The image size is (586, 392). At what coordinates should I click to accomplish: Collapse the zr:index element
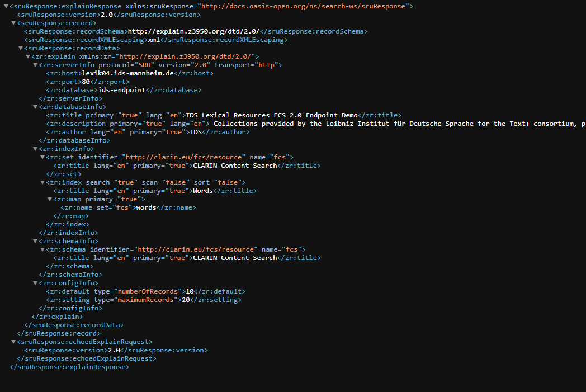pyautogui.click(x=42, y=182)
